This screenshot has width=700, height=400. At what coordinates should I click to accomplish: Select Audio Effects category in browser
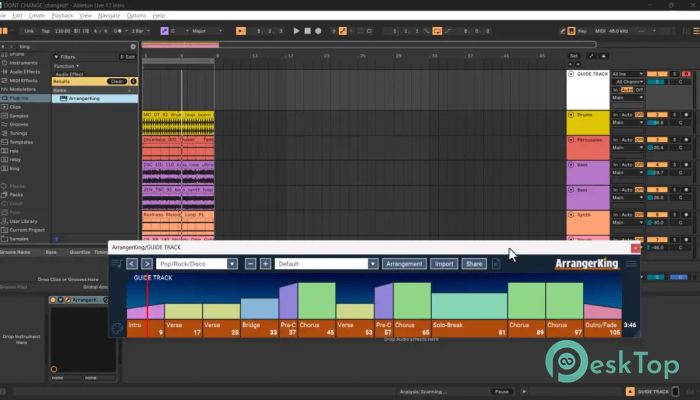[27, 72]
